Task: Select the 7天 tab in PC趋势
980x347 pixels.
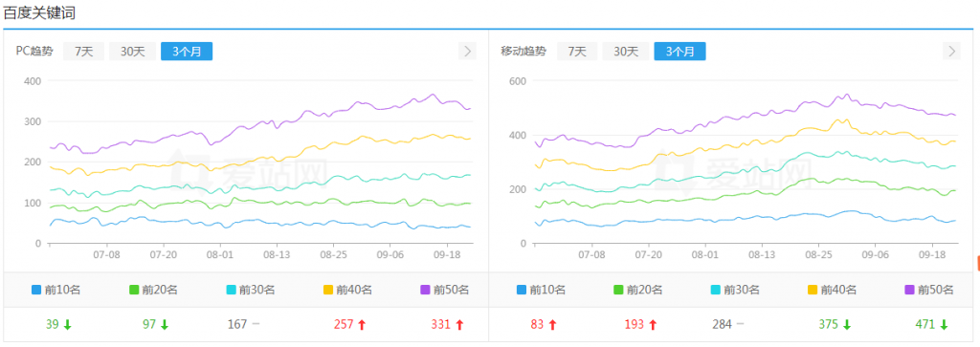Action: [84, 52]
